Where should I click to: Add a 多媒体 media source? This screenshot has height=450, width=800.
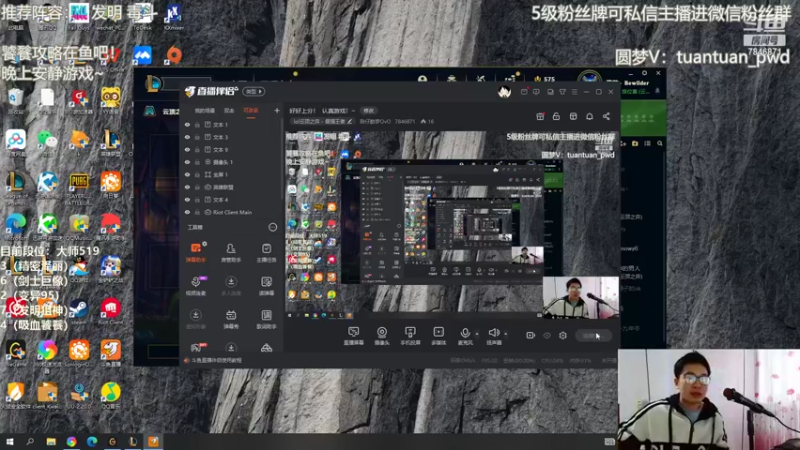(x=438, y=336)
